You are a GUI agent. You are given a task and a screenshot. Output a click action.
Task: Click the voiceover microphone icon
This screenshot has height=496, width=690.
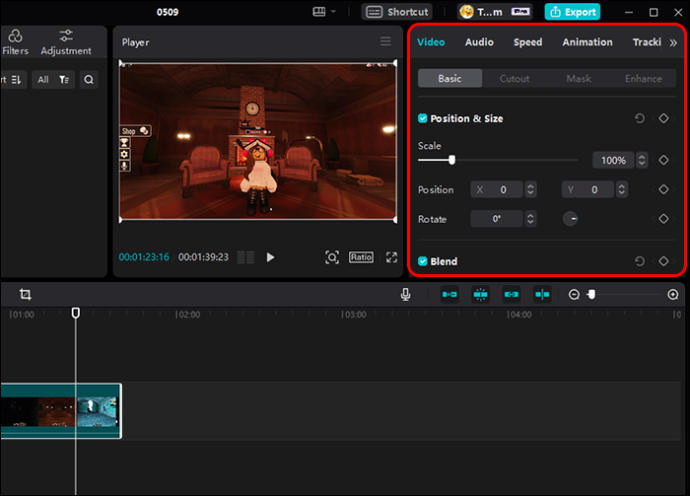(x=405, y=294)
